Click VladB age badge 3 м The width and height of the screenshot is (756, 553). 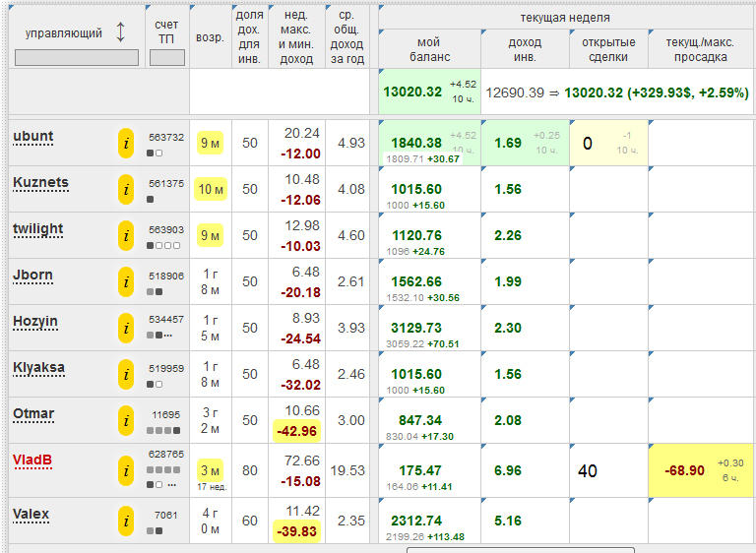click(x=211, y=470)
